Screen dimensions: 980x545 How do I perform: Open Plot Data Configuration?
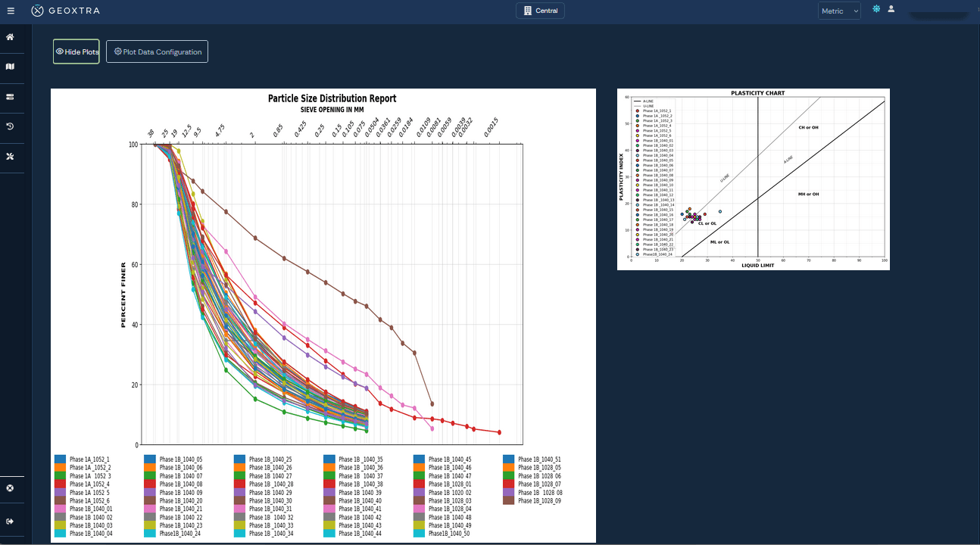[x=157, y=51]
